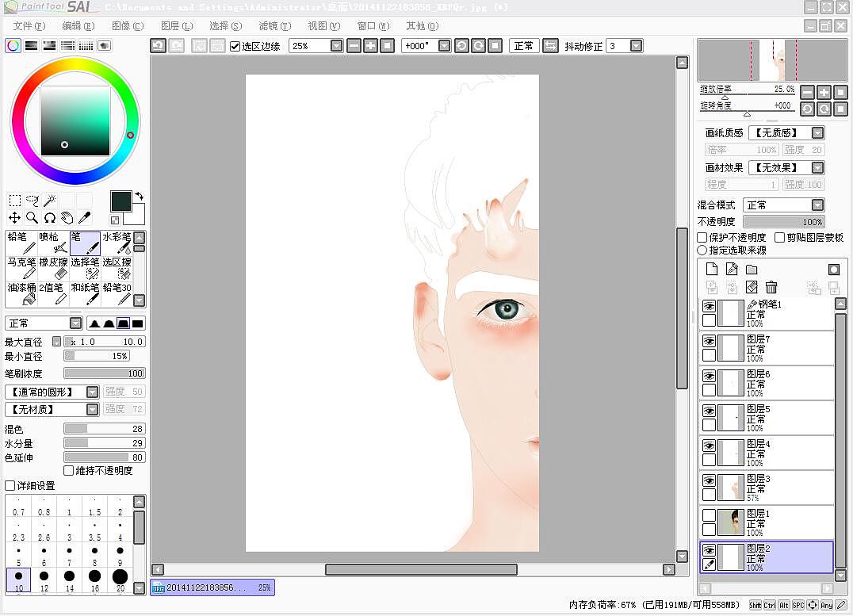This screenshot has height=616, width=853.
Task: Open the 图层 menu
Action: pyautogui.click(x=177, y=25)
